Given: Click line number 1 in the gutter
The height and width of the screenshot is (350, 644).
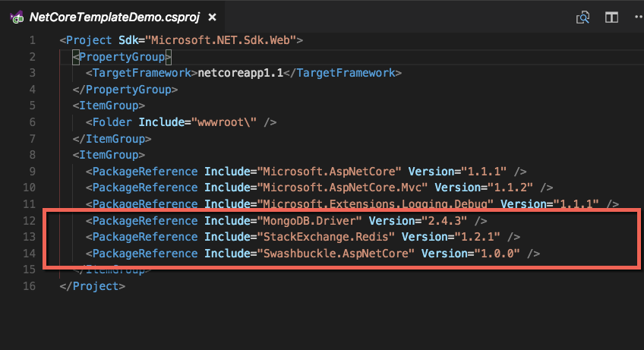Looking at the screenshot, I should pos(32,40).
